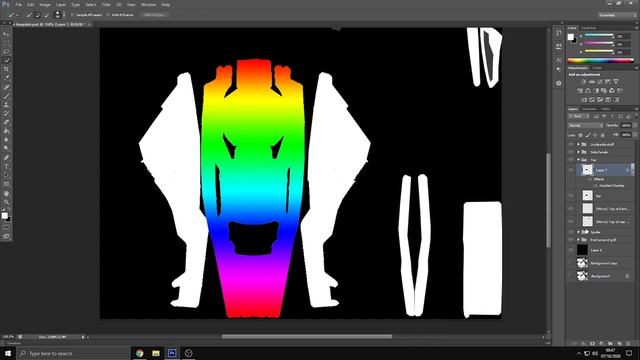This screenshot has height=360, width=640.
Task: Select the Eraser tool
Action: tap(6, 122)
